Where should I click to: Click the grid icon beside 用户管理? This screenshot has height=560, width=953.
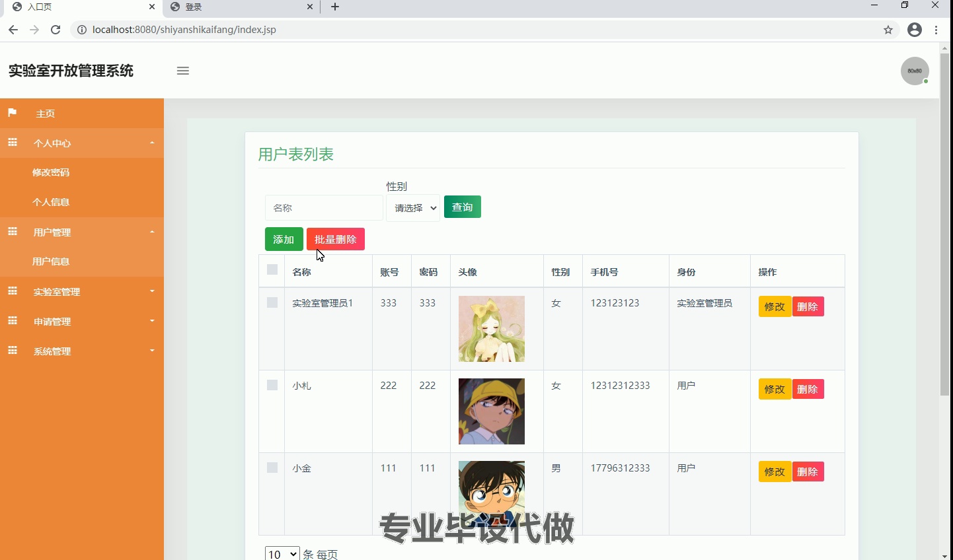point(12,232)
